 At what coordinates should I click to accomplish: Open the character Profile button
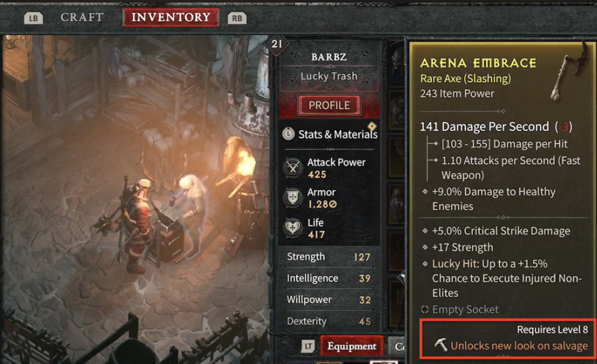click(329, 105)
